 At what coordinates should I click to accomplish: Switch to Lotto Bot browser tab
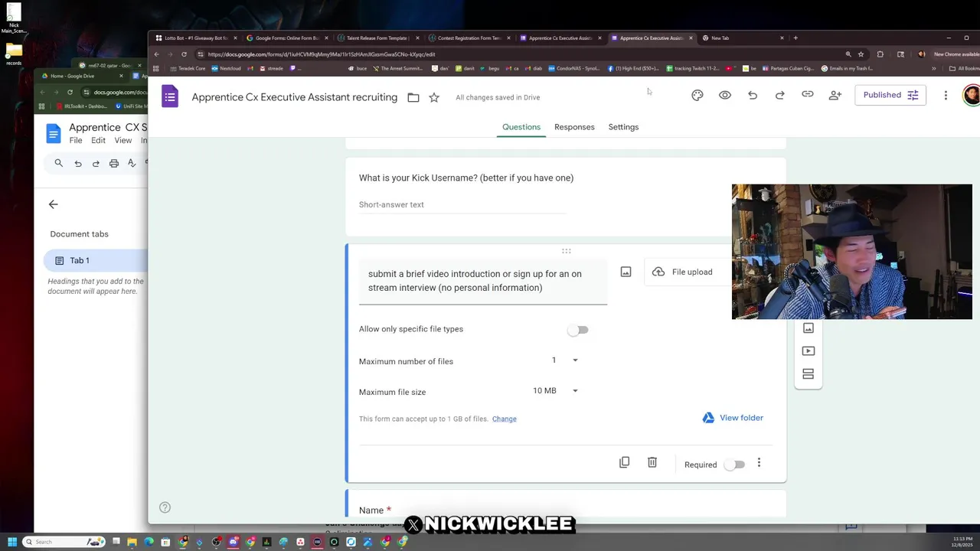[195, 37]
